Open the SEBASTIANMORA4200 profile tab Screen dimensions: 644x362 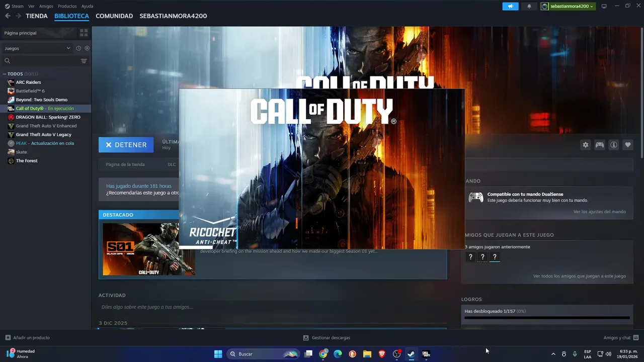click(173, 16)
